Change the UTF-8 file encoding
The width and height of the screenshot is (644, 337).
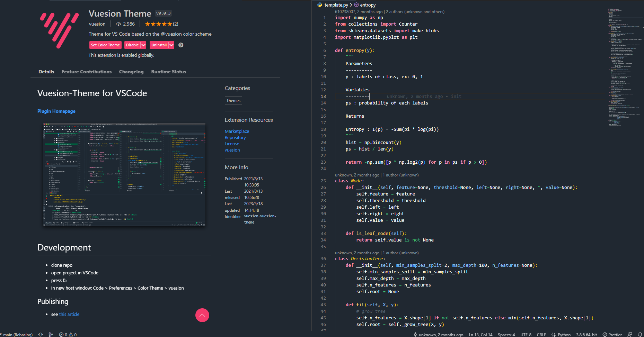(526, 335)
